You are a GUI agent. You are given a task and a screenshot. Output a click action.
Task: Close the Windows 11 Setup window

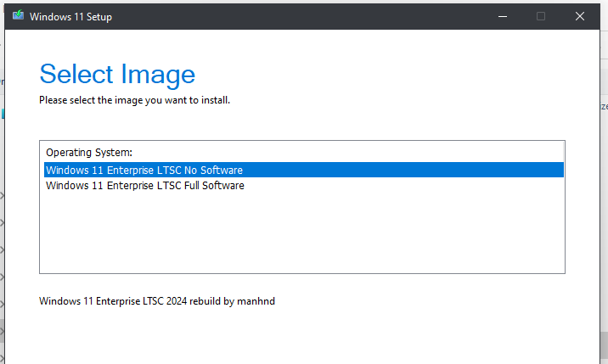point(580,16)
